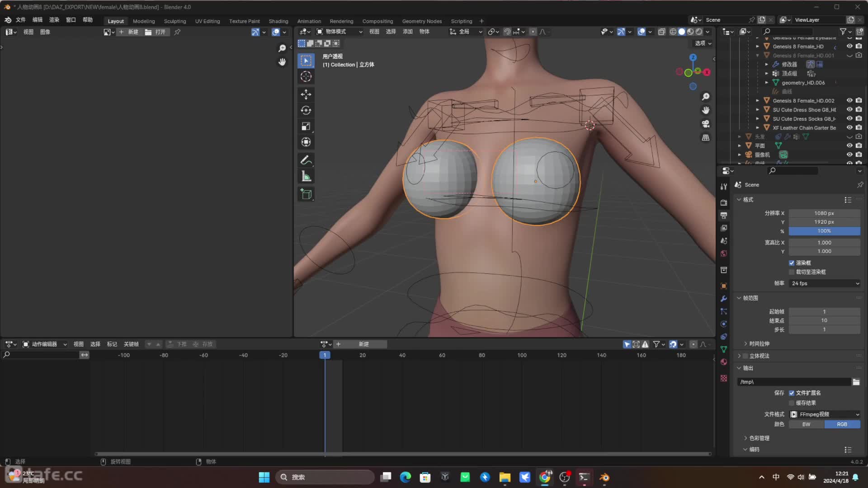Switch to rendered viewport shading

pyautogui.click(x=699, y=32)
